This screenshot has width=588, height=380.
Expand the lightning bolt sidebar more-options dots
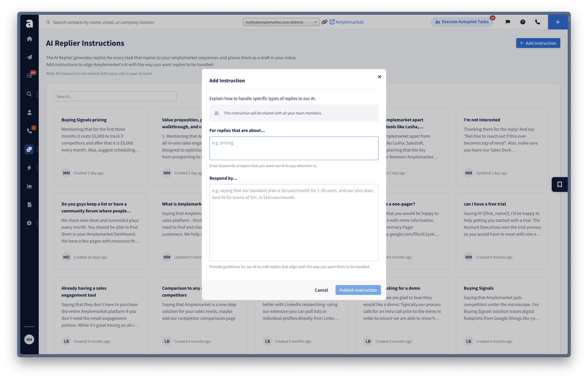point(37,168)
